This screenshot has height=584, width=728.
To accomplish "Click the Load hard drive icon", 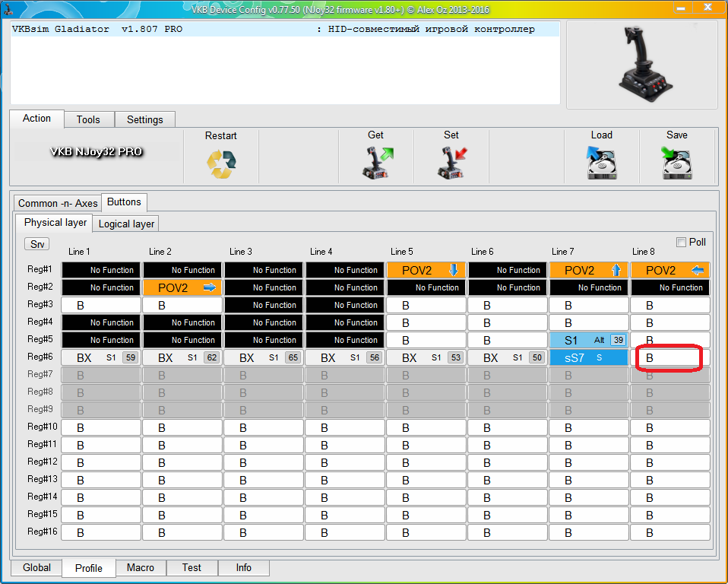I will 601,163.
